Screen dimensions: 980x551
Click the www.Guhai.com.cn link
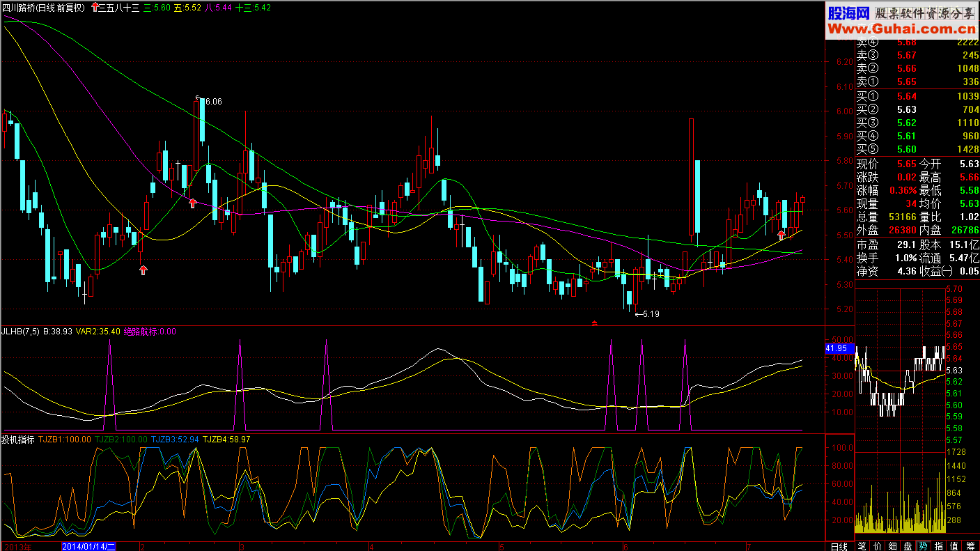[901, 29]
